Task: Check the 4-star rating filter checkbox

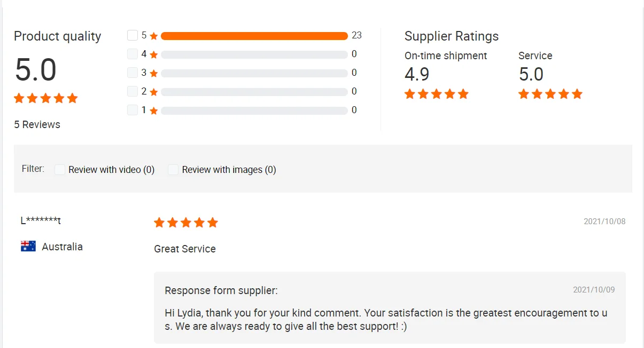Action: point(133,54)
